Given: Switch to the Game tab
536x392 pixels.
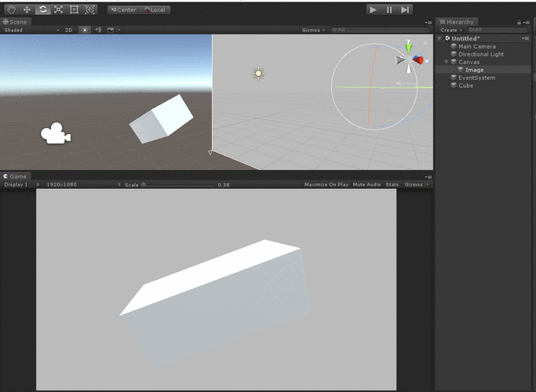Looking at the screenshot, I should [15, 176].
